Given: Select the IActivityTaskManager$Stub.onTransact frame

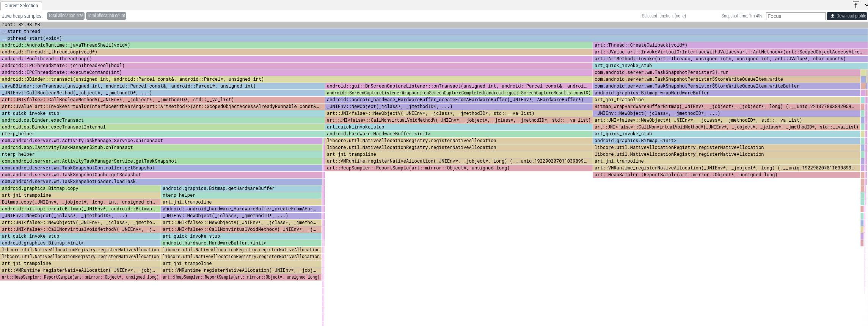Looking at the screenshot, I should click(x=161, y=147).
